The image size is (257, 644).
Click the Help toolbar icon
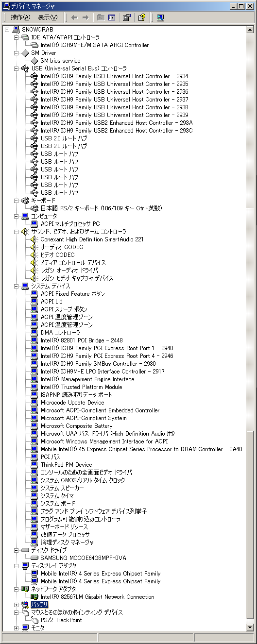(141, 17)
